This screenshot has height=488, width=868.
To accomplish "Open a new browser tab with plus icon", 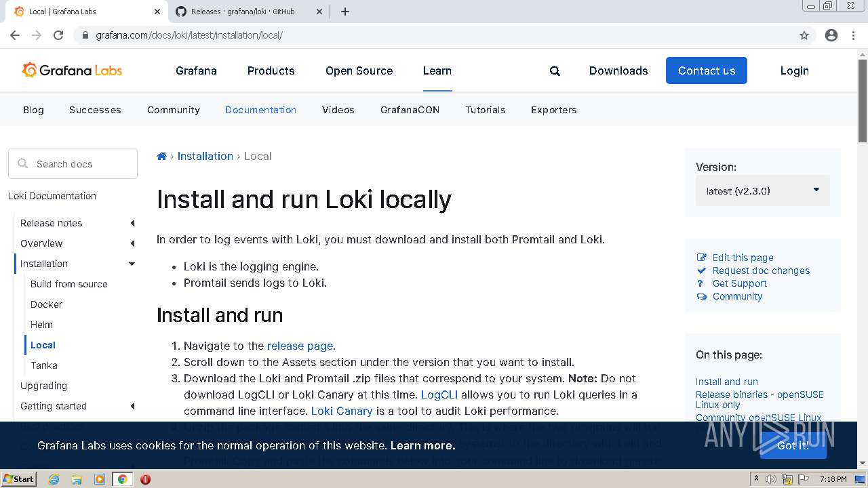I will pos(345,12).
